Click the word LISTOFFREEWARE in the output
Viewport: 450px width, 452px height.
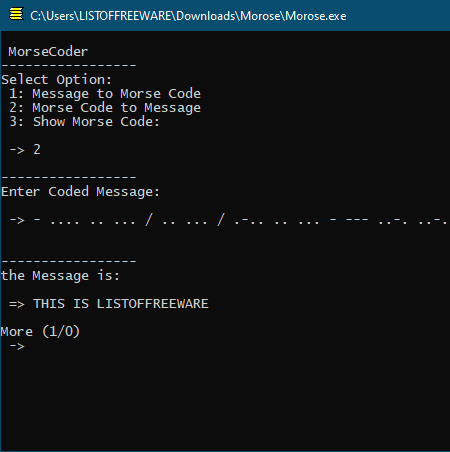click(x=153, y=304)
